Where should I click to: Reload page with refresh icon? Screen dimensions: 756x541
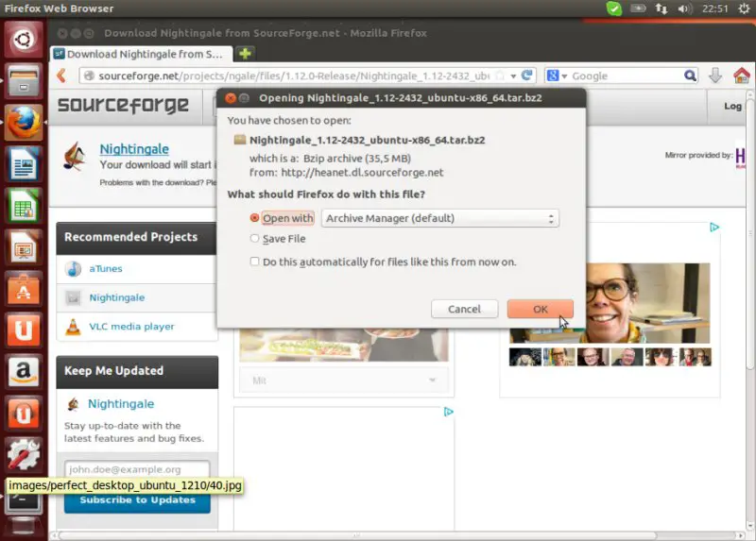[x=527, y=76]
